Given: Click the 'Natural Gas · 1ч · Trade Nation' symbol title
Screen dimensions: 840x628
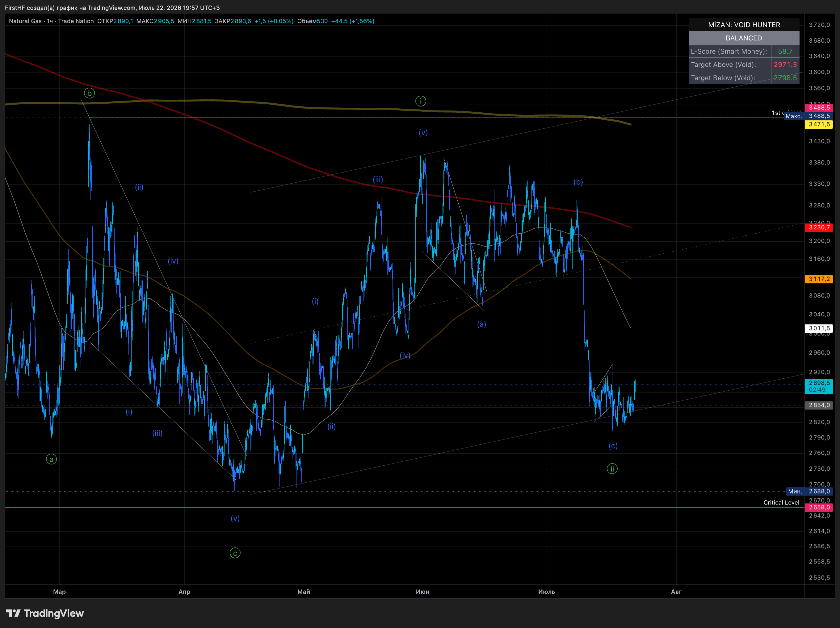Looking at the screenshot, I should (51, 21).
